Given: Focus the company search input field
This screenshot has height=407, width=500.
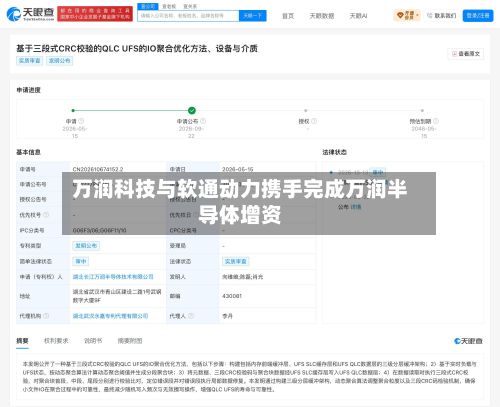Looking at the screenshot, I should (188, 16).
